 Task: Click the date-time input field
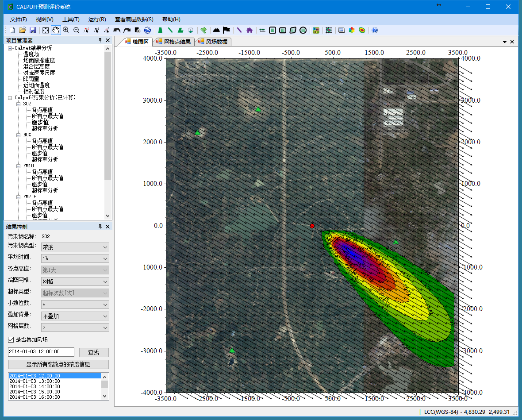click(x=41, y=352)
